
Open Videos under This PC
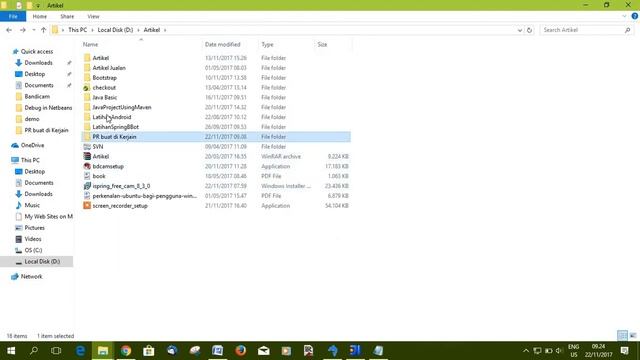click(x=33, y=239)
